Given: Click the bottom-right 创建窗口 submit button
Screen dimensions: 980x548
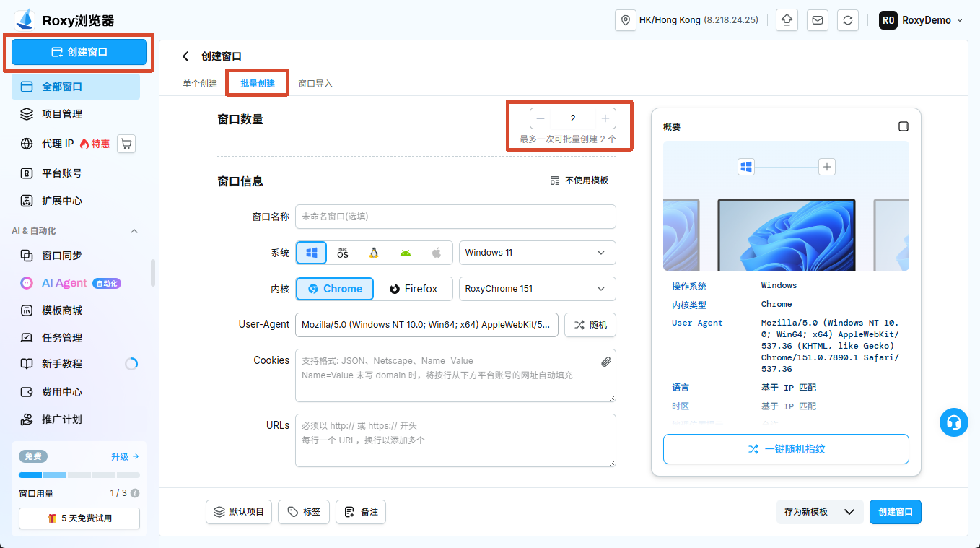Looking at the screenshot, I should (896, 512).
